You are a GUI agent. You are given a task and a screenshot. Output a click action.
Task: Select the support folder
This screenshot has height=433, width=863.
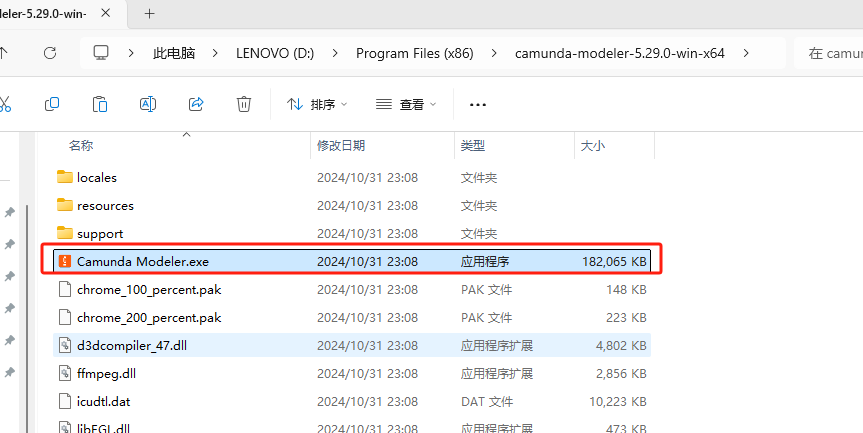click(352, 234)
